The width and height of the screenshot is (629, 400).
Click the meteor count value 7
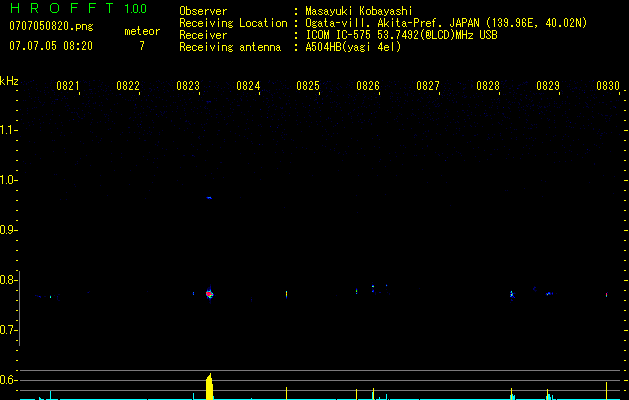pyautogui.click(x=142, y=46)
